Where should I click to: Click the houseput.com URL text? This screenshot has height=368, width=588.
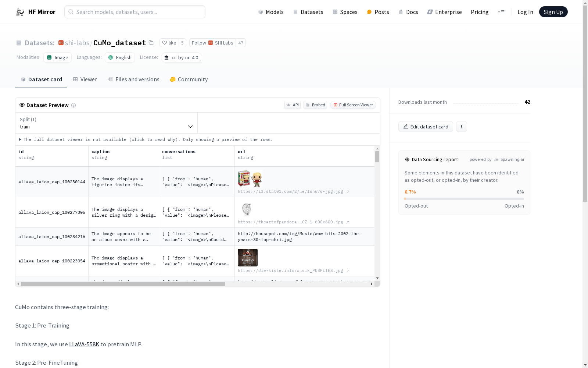(299, 237)
